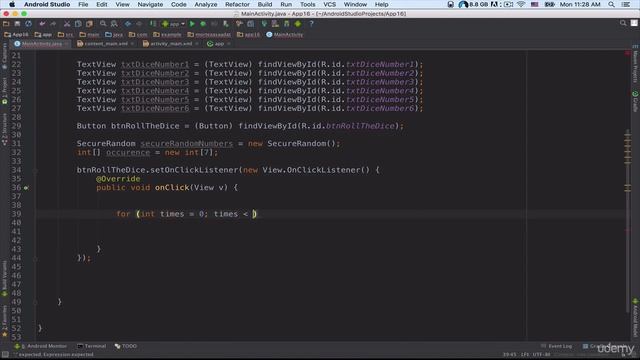The width and height of the screenshot is (640, 360).
Task: Click btnRollTheDice on line 29
Action: (x=145, y=126)
